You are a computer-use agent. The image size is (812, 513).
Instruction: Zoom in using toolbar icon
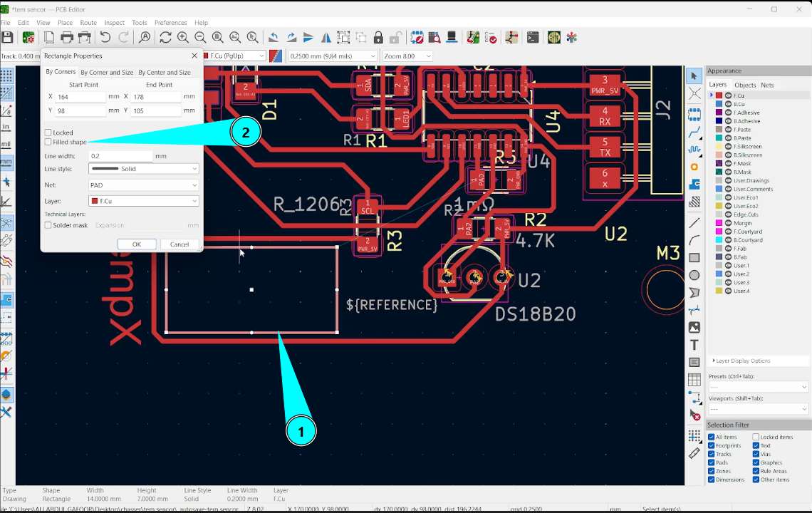pyautogui.click(x=183, y=37)
